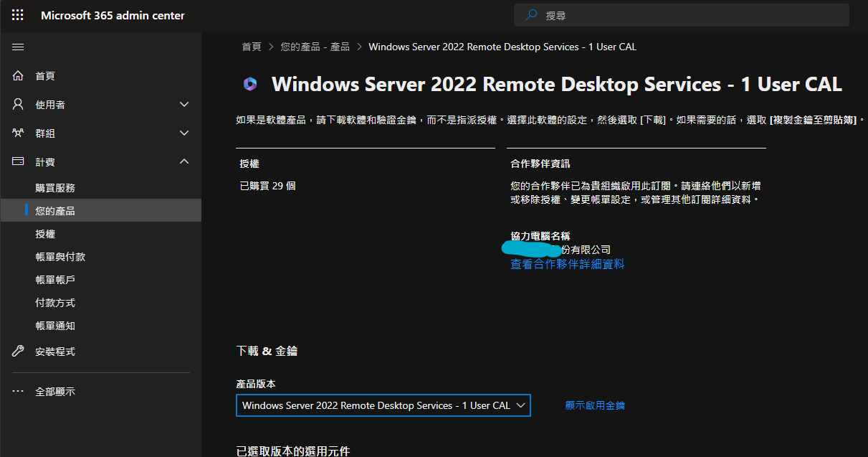Click the 顯示啟用金鑰 link
The width and height of the screenshot is (868, 457).
pos(595,405)
